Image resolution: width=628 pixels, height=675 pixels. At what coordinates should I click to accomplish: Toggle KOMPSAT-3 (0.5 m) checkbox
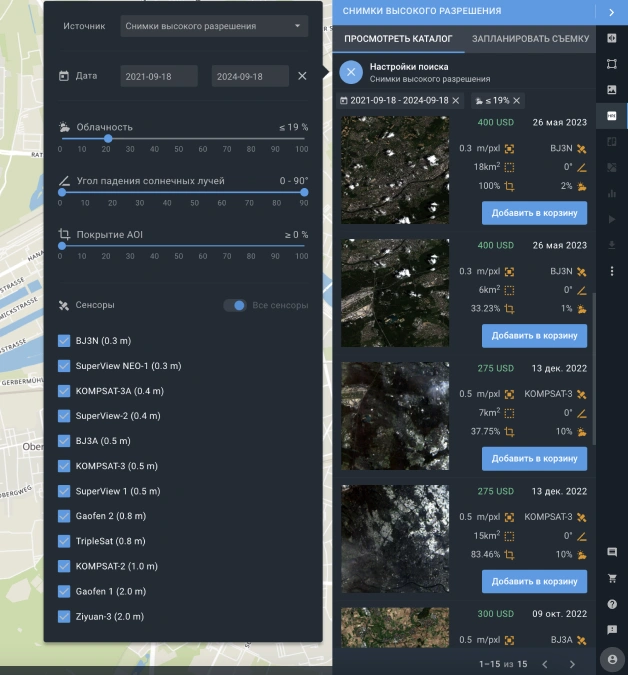point(64,466)
